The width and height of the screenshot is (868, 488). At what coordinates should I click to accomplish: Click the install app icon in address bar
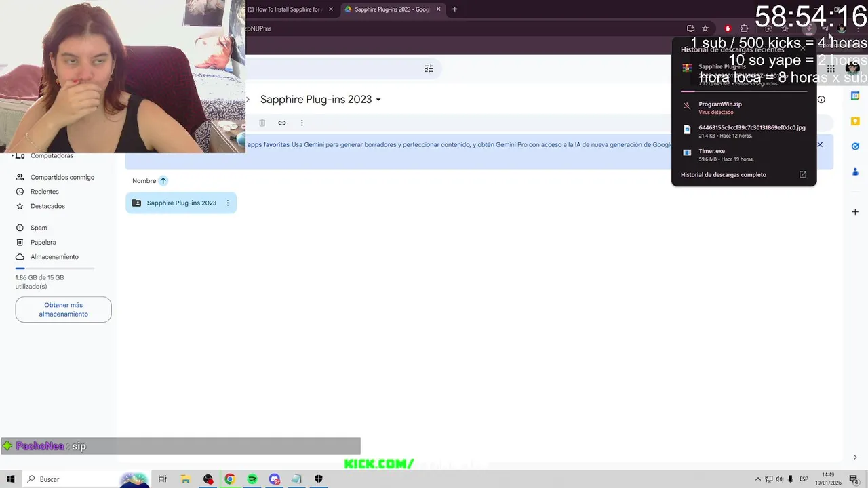point(690,28)
